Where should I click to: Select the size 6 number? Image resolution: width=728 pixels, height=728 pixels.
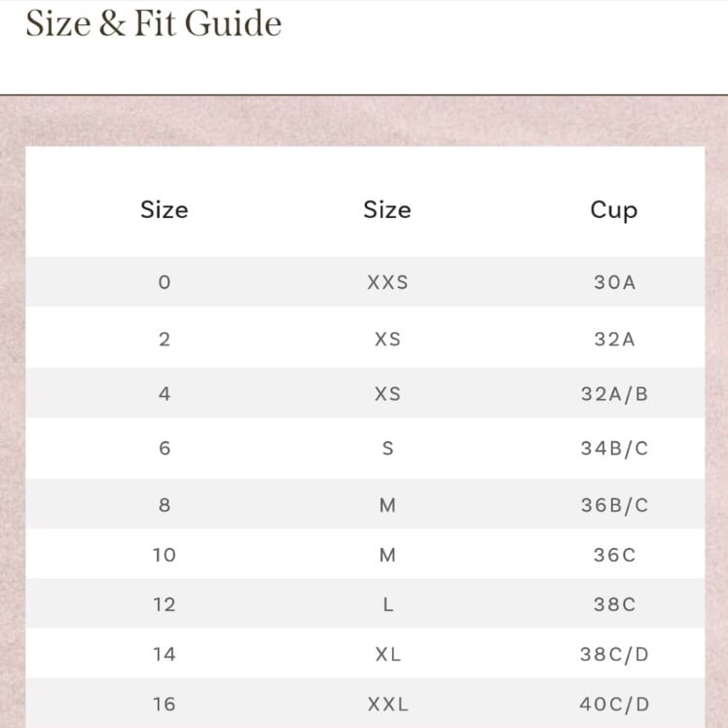tap(164, 449)
